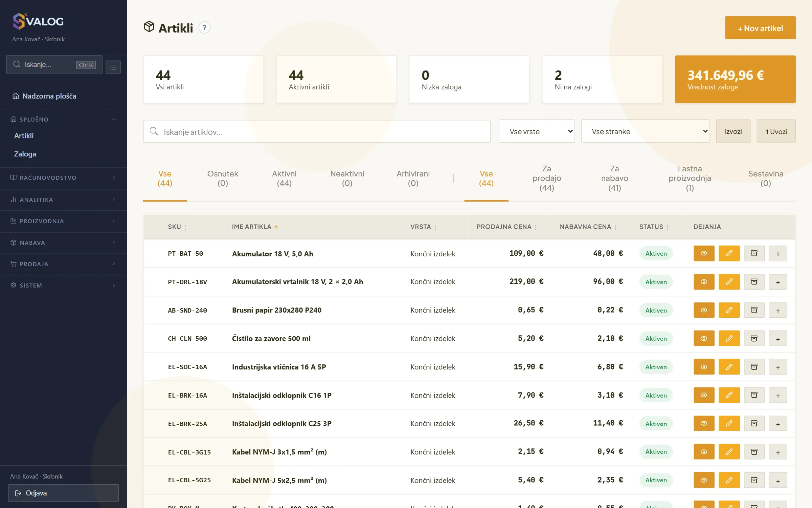View Kabel NYM-J 5x2,5 mm² details

click(704, 480)
